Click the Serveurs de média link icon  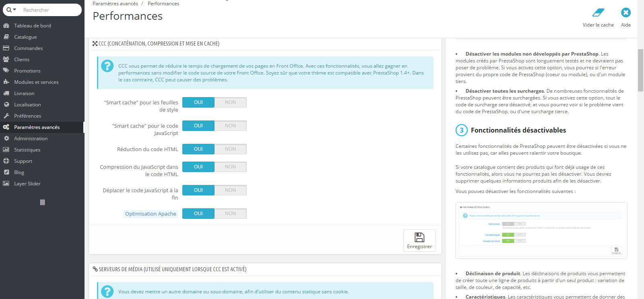click(x=95, y=269)
